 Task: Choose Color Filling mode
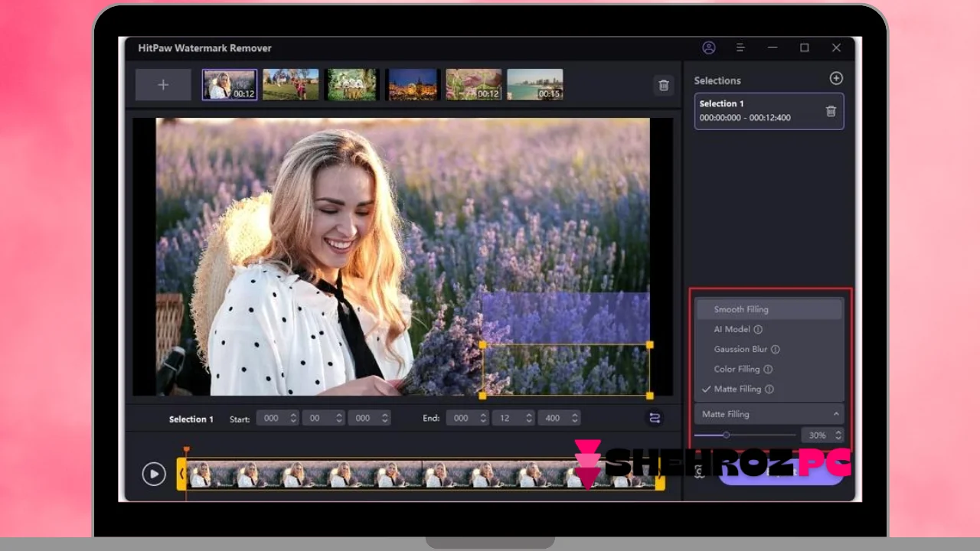click(769, 369)
